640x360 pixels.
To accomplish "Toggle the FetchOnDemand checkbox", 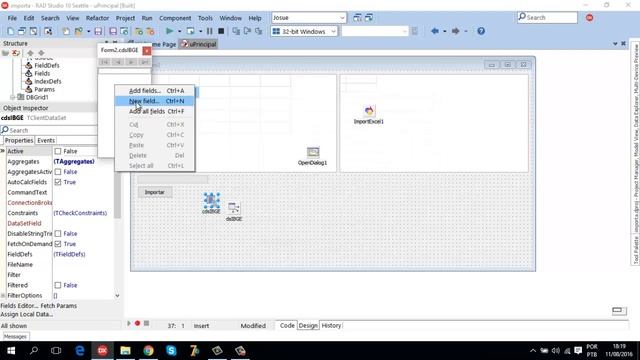I will pyautogui.click(x=58, y=244).
